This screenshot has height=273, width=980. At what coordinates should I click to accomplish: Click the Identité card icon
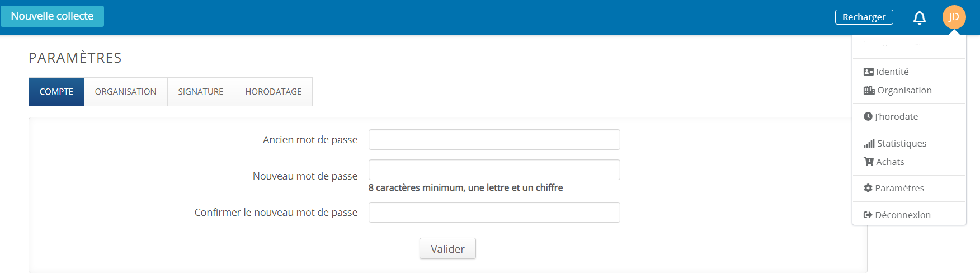pyautogui.click(x=868, y=72)
